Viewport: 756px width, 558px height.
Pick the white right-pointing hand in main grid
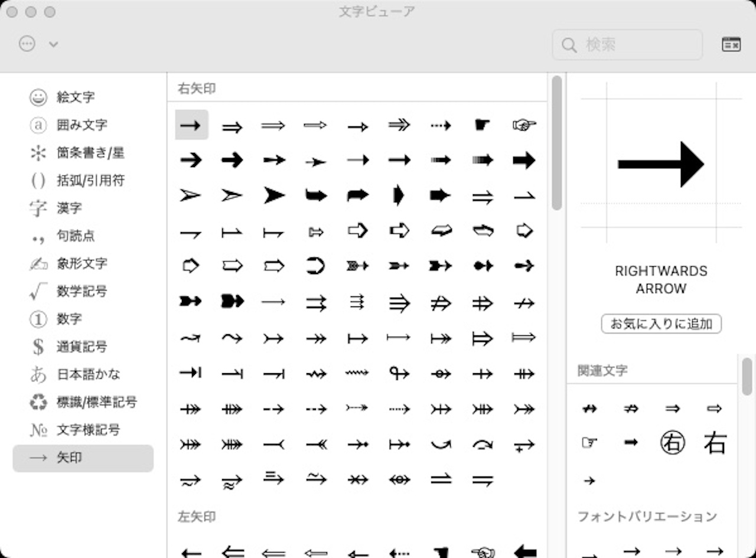point(524,125)
